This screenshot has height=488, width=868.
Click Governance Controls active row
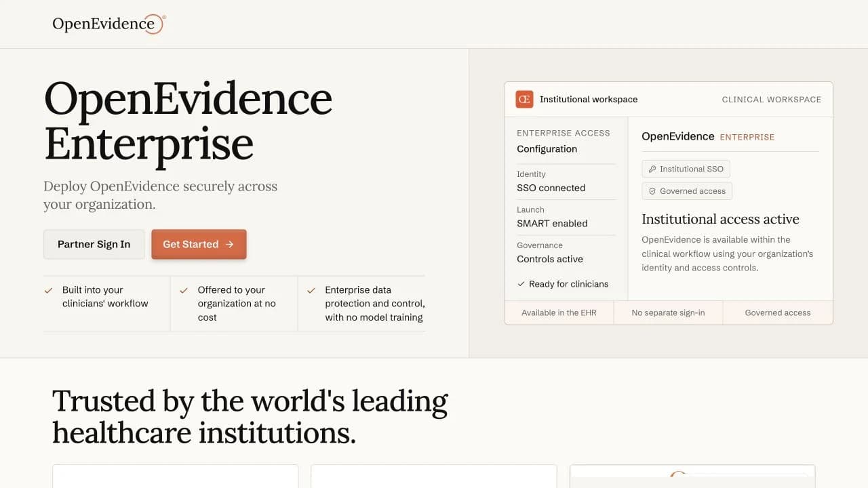[x=566, y=253]
